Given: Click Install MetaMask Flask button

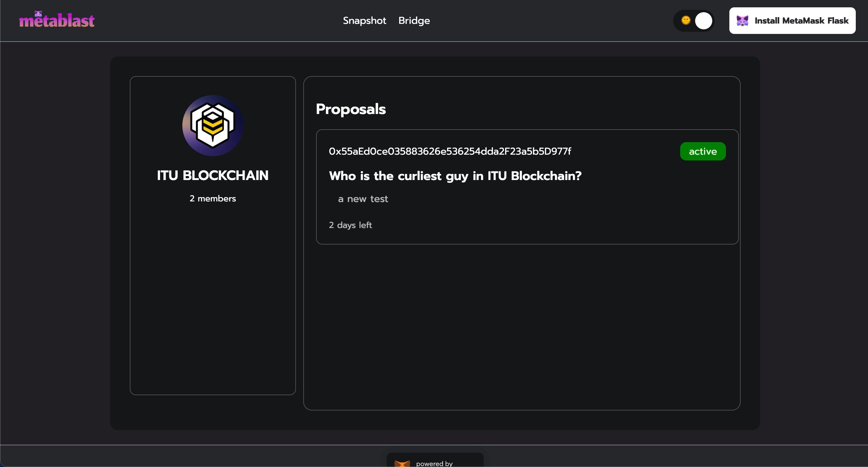Looking at the screenshot, I should click(792, 20).
